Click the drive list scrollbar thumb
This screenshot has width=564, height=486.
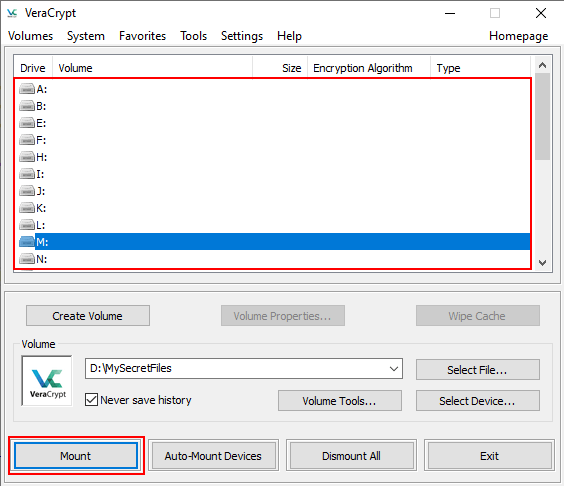pyautogui.click(x=542, y=117)
